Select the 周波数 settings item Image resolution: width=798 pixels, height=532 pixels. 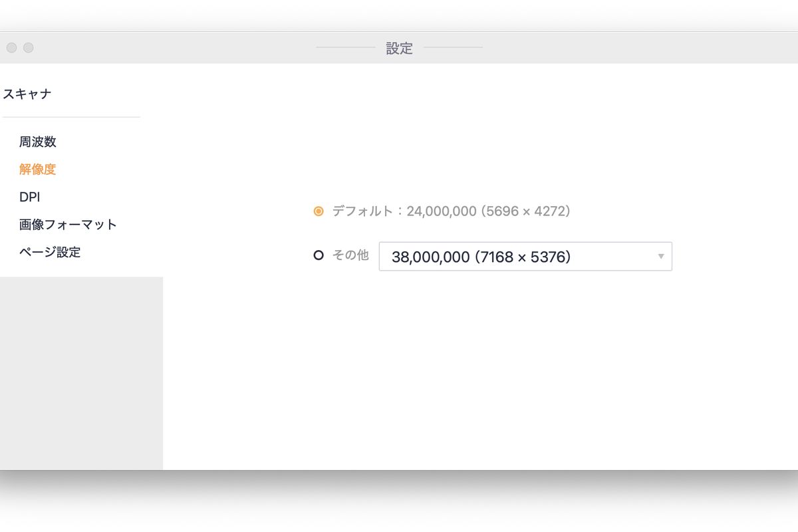pos(37,142)
